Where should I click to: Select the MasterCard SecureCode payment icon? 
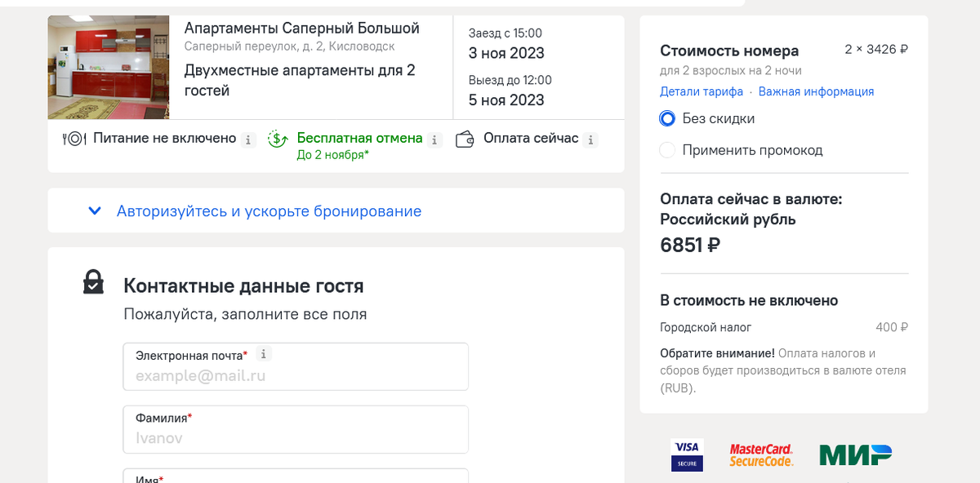(761, 454)
